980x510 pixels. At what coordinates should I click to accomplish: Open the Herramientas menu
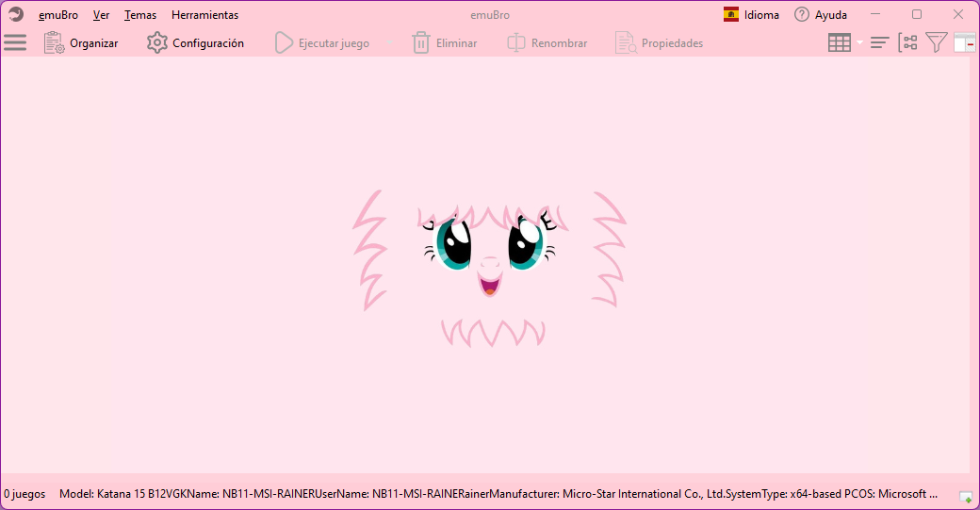[205, 15]
